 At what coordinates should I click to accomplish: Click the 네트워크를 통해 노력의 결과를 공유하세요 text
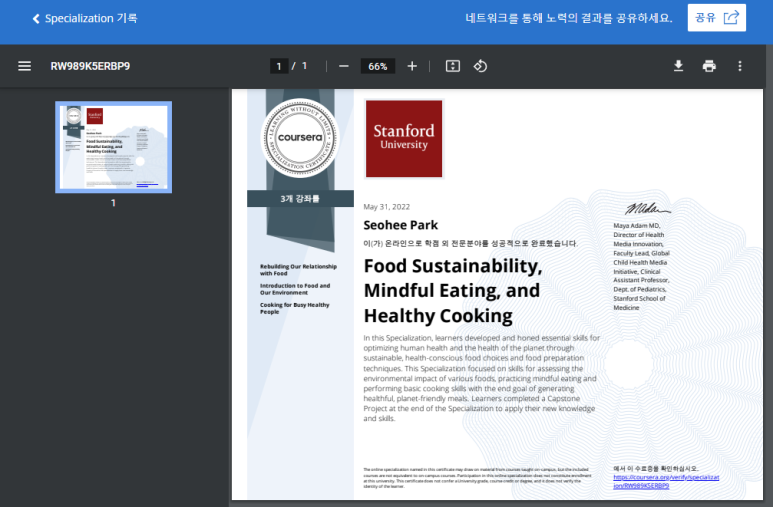[568, 18]
